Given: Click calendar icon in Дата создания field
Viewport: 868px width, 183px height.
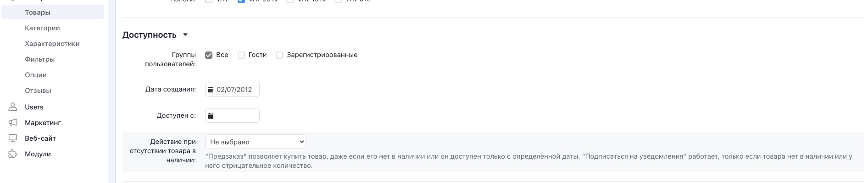Looking at the screenshot, I should click(x=211, y=90).
